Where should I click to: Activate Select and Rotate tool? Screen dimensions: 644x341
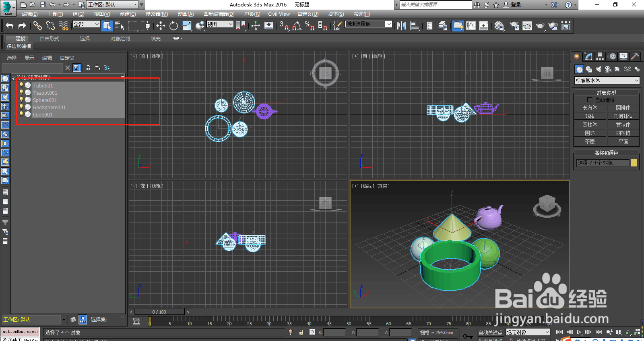click(x=173, y=26)
